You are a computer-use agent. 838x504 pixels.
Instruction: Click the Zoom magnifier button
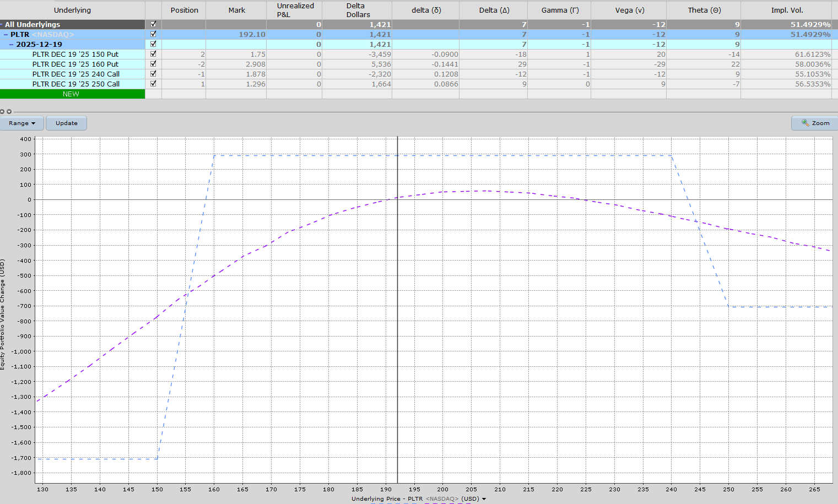815,123
